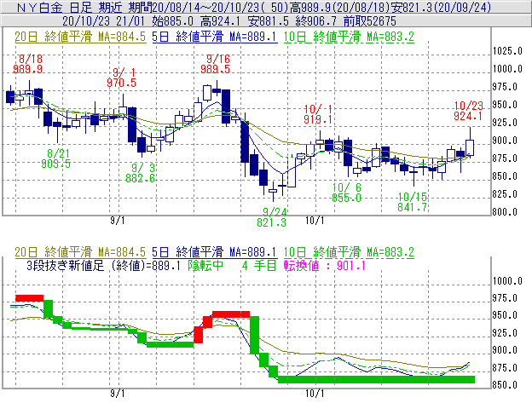
Task: Click the 800.0 axis label in the upper chart
Action: pos(505,212)
